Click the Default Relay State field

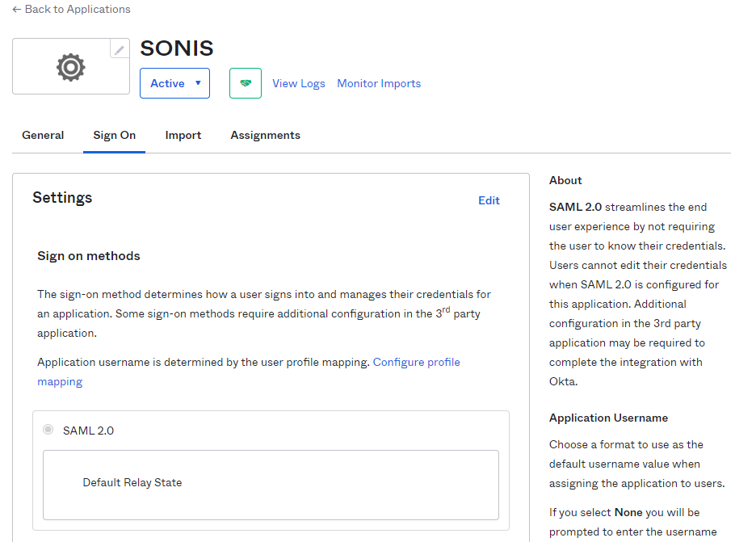tap(270, 482)
